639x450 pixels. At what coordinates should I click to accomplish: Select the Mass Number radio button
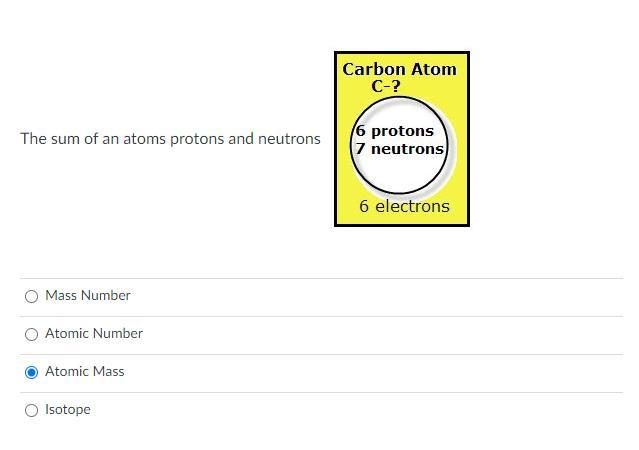pos(31,296)
